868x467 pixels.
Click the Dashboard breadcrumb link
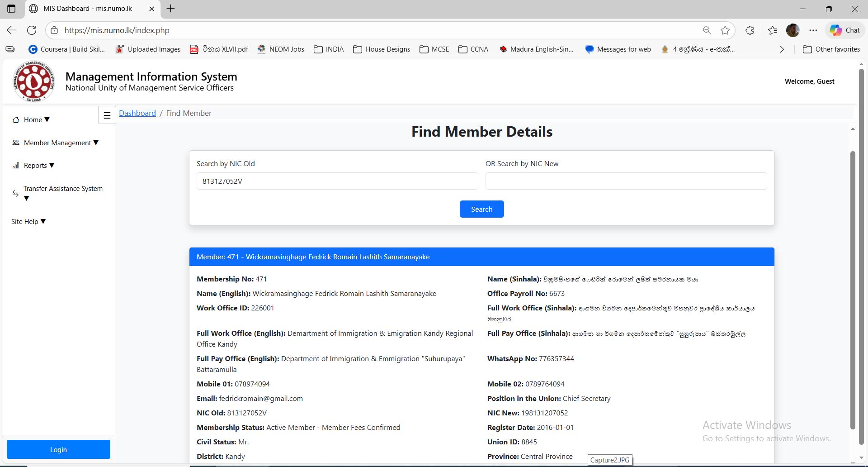click(x=137, y=113)
